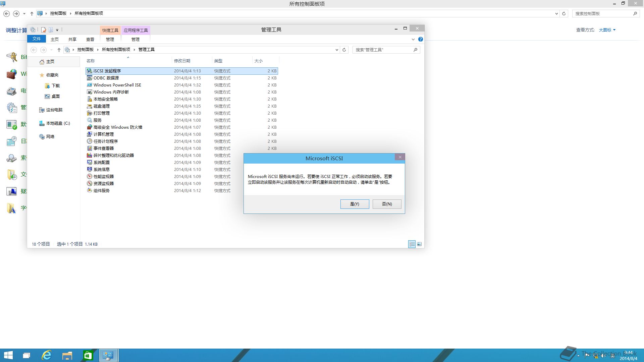Click 是(Y) to start iSCSI service
Screen dimensions: 644x362
coord(355,204)
